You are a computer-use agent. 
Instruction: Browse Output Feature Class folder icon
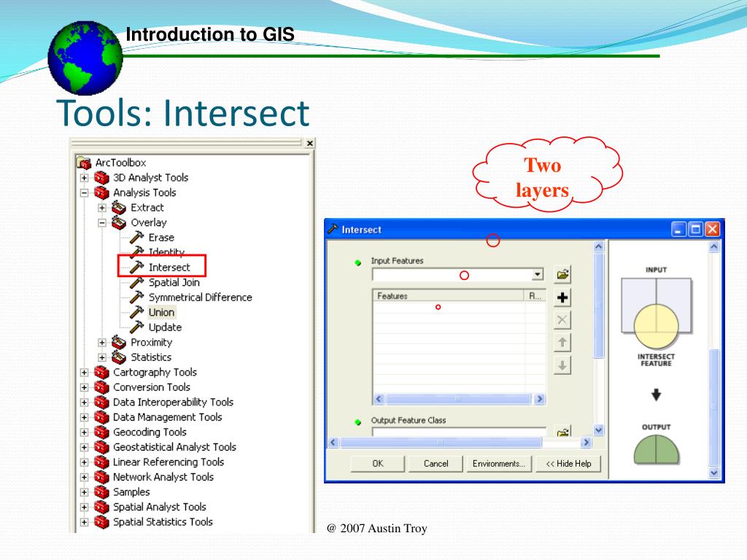(562, 432)
